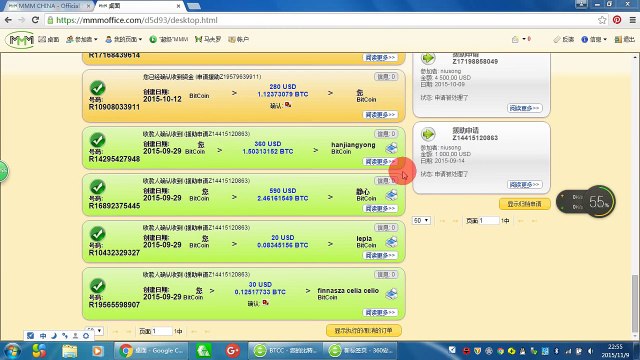640x360 pixels.
Task: Click green checkmark on order R14295427948
Action: [x=98, y=140]
